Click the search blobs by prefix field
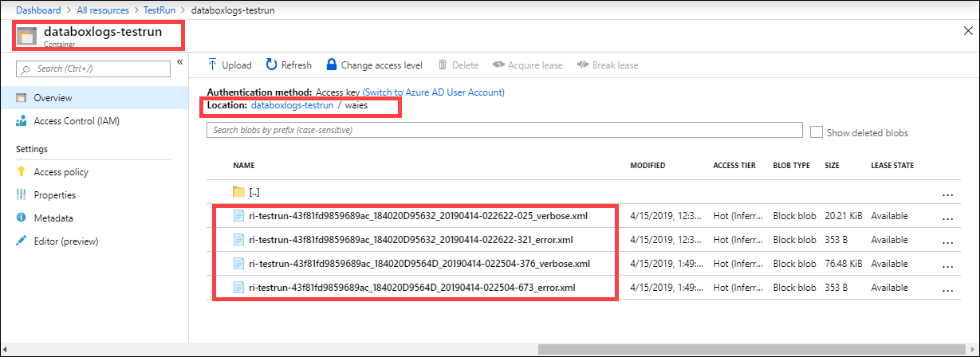This screenshot has height=357, width=980. click(x=504, y=130)
